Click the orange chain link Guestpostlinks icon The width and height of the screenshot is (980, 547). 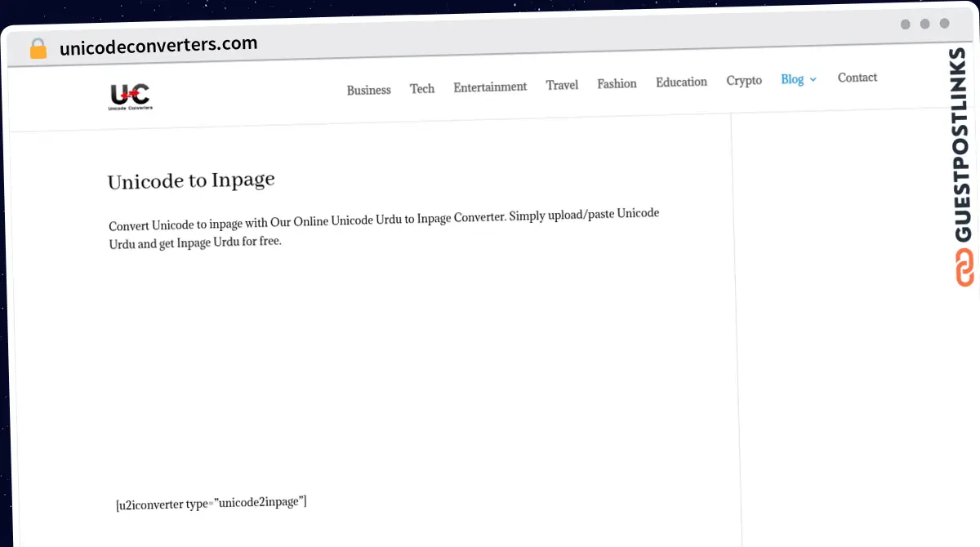point(964,268)
